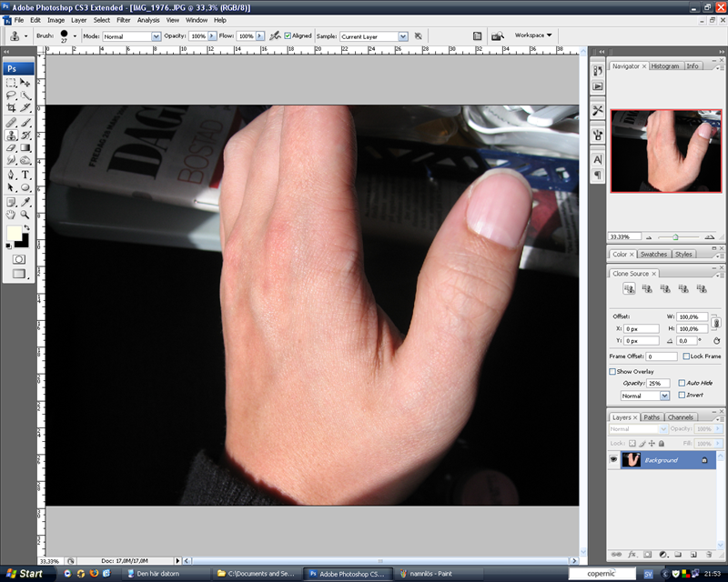Click the Frame Offset input field
Screen dimensions: 728x582
tap(662, 356)
